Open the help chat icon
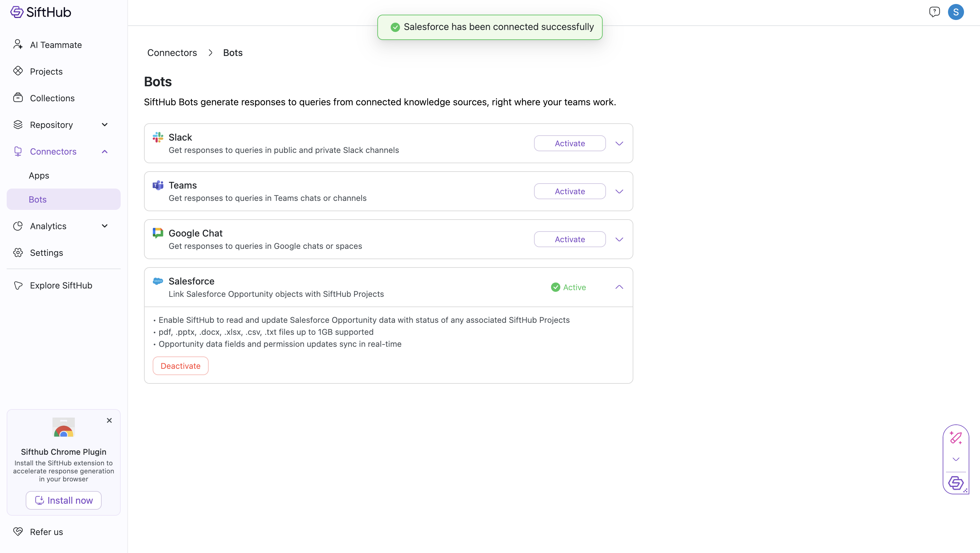The height and width of the screenshot is (553, 980). point(934,12)
